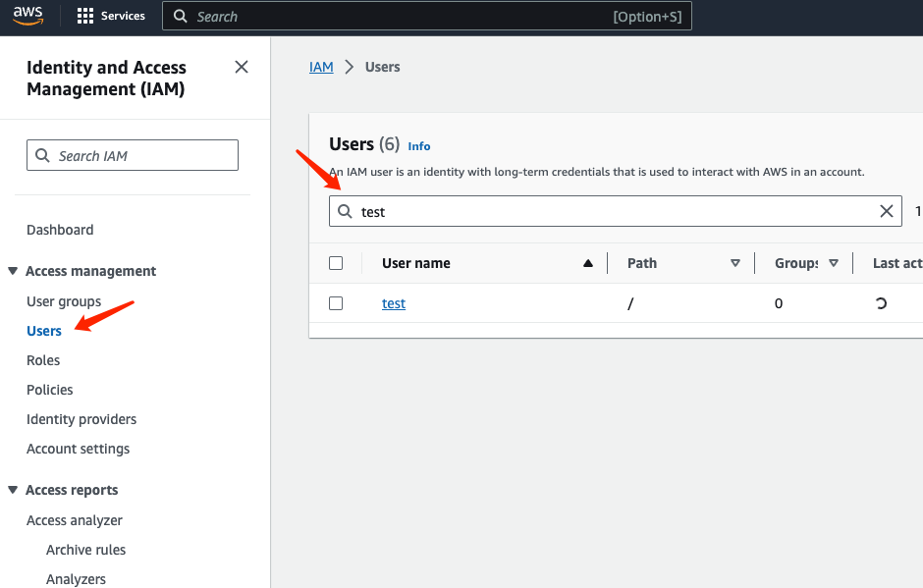Open Archive rules under Access analyzer
The width and height of the screenshot is (923, 588).
pyautogui.click(x=86, y=550)
